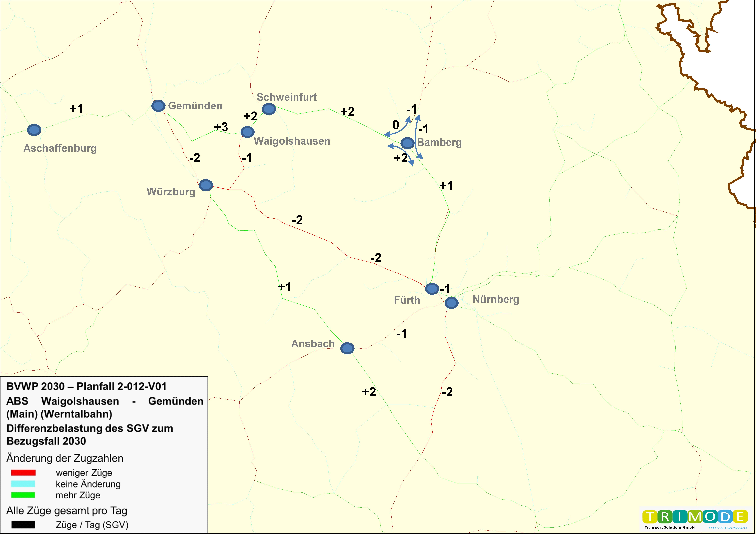
Task: Click the Aschaffenburg city label
Action: pyautogui.click(x=60, y=148)
